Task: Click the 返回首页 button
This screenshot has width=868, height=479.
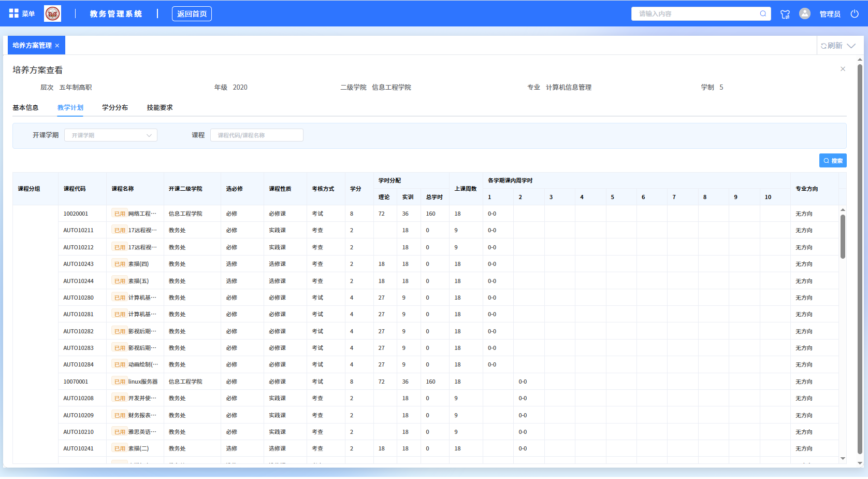Action: 192,14
